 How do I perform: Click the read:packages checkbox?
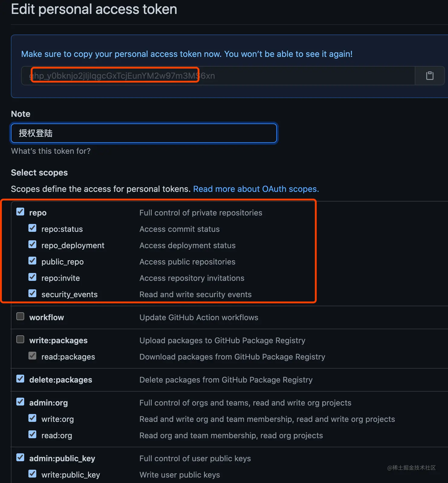pyautogui.click(x=32, y=356)
